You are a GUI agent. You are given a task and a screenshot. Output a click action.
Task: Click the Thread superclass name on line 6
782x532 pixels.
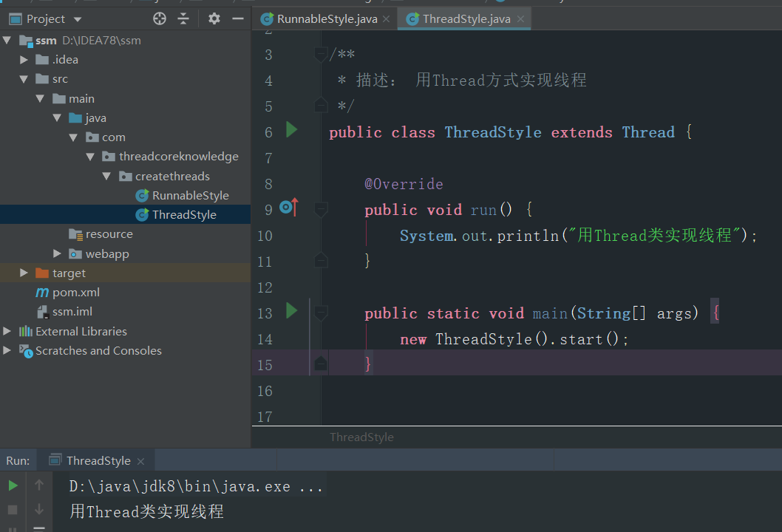pyautogui.click(x=648, y=132)
